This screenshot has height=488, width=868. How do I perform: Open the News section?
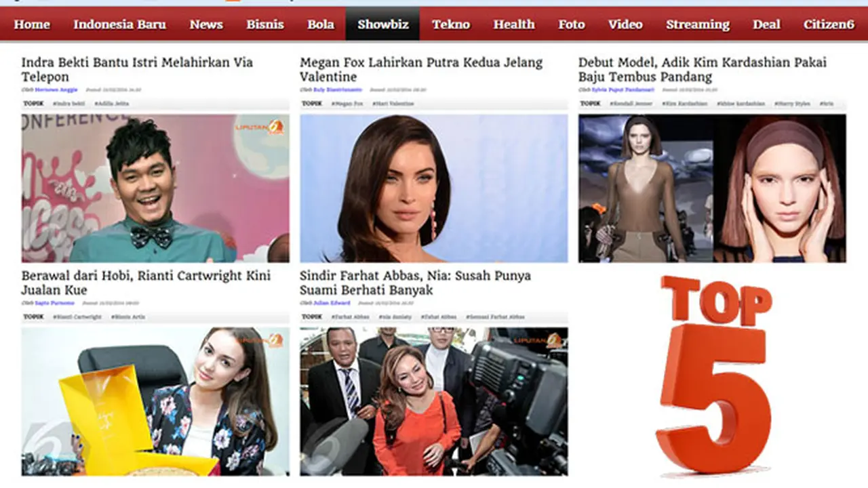click(206, 24)
